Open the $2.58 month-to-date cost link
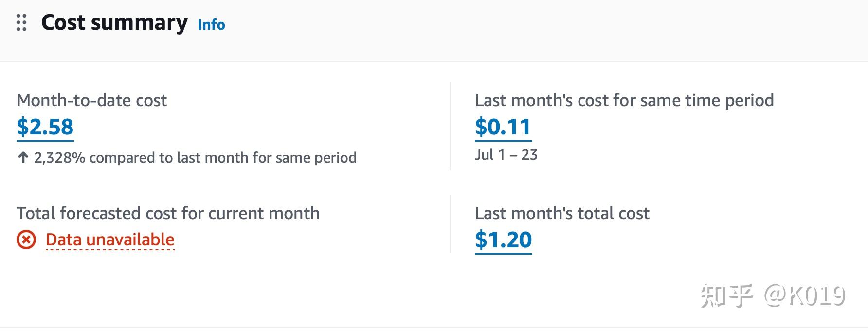 point(45,127)
